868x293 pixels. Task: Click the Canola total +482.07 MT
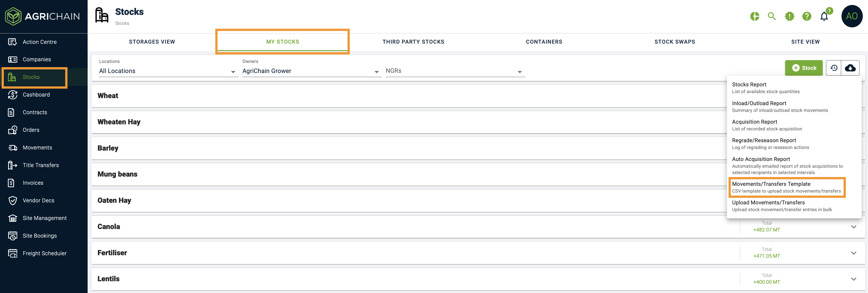click(767, 230)
